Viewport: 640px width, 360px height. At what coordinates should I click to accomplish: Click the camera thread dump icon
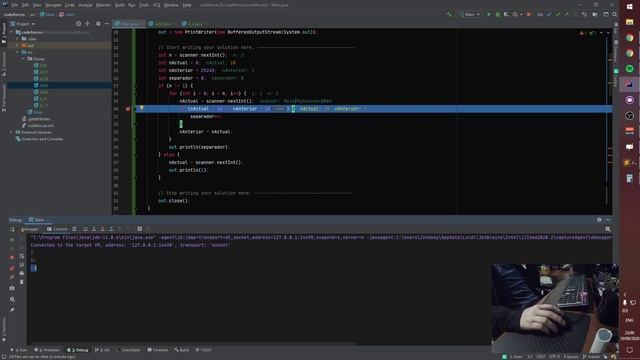pos(12,288)
